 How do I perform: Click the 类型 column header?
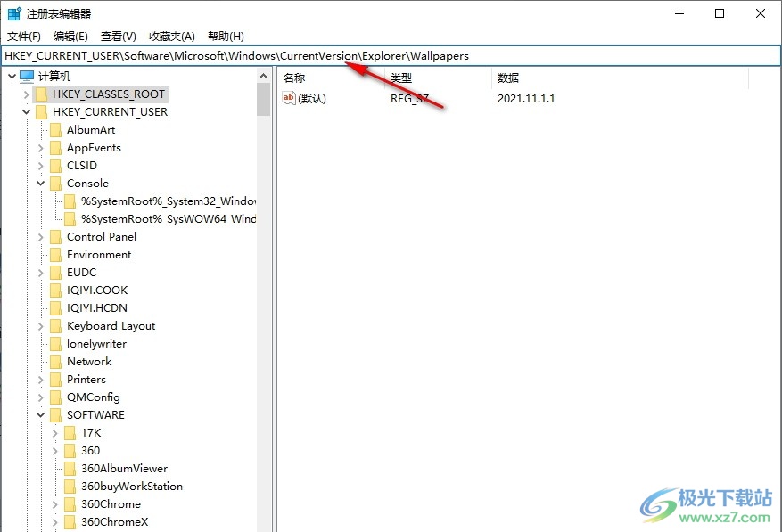click(x=440, y=78)
